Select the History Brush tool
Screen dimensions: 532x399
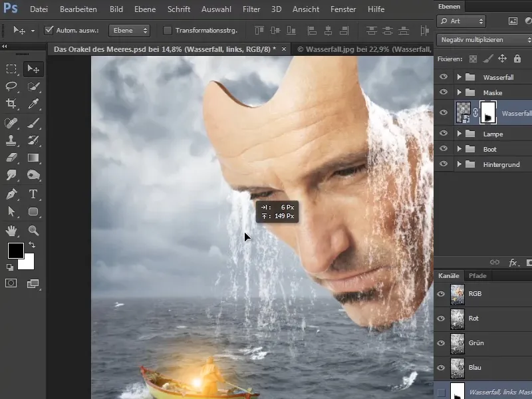[33, 140]
